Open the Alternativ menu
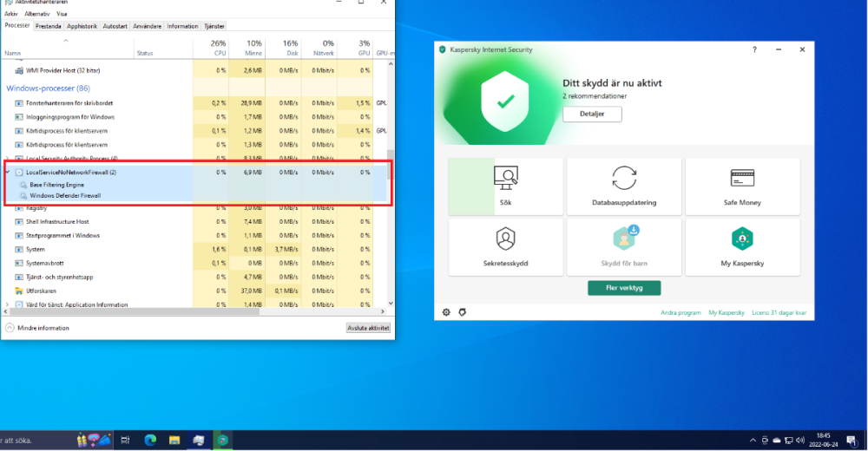The width and height of the screenshot is (868, 451). (x=37, y=14)
